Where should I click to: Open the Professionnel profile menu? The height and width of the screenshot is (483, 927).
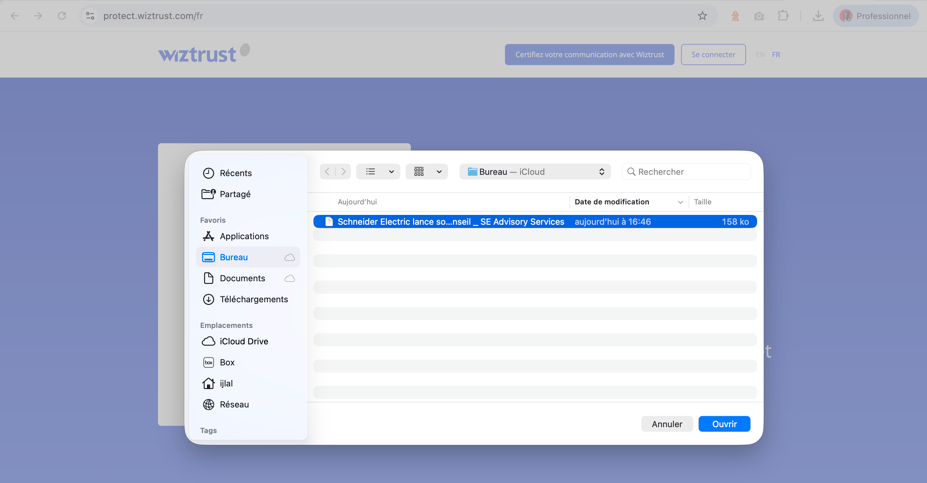pos(876,16)
